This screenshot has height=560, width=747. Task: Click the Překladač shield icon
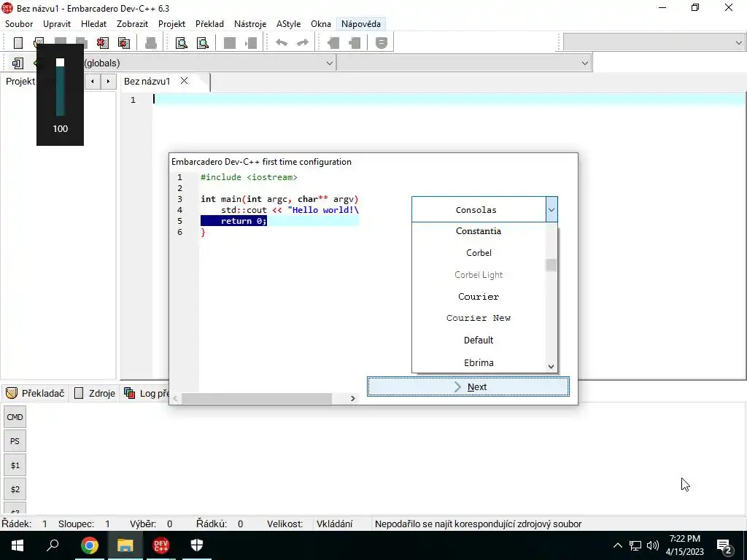(x=12, y=393)
